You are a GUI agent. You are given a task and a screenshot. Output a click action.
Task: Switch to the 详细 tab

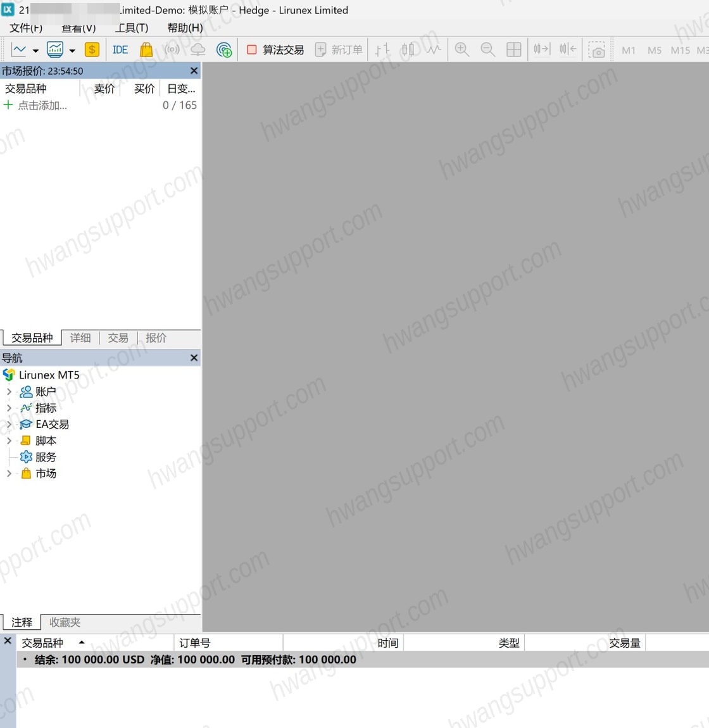80,337
